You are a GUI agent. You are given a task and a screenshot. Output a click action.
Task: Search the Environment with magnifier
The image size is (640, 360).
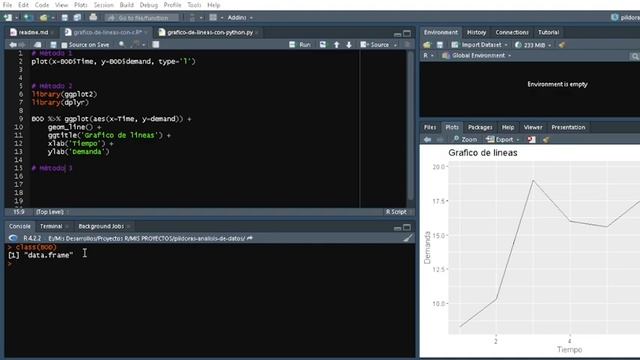635,56
